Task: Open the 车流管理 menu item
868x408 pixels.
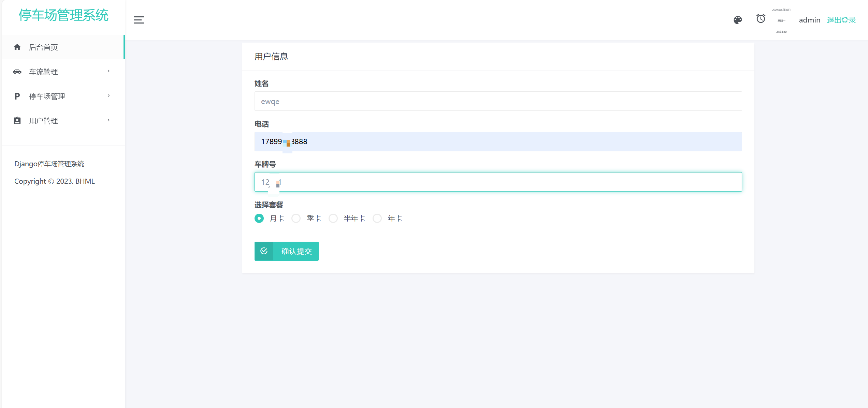Action: click(63, 72)
